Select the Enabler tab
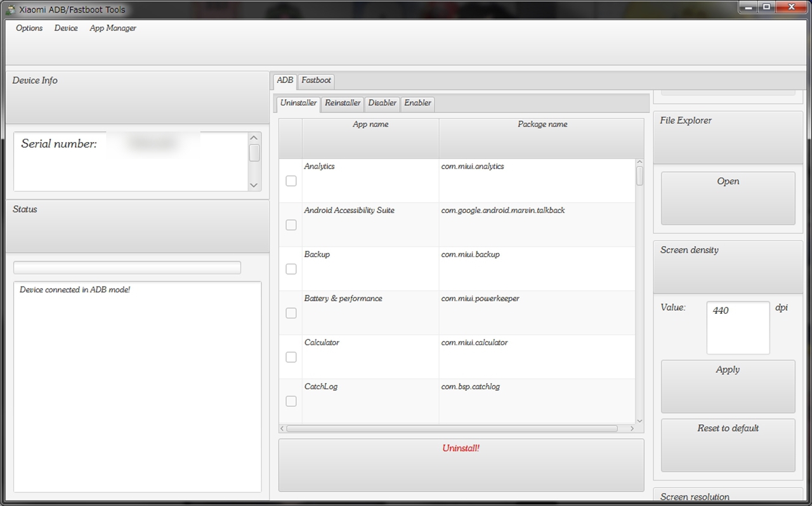 (x=417, y=103)
